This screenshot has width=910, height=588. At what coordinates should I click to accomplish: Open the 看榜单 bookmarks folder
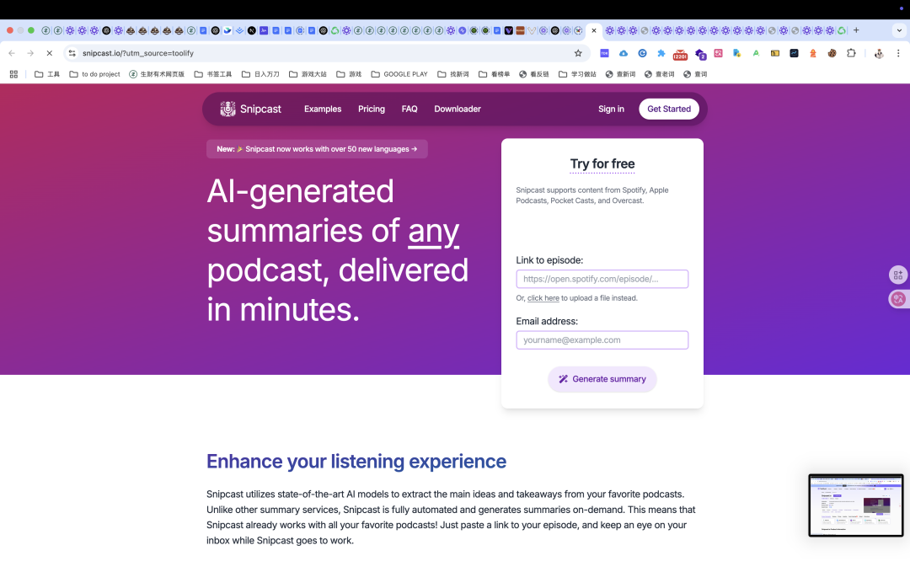[x=494, y=74]
